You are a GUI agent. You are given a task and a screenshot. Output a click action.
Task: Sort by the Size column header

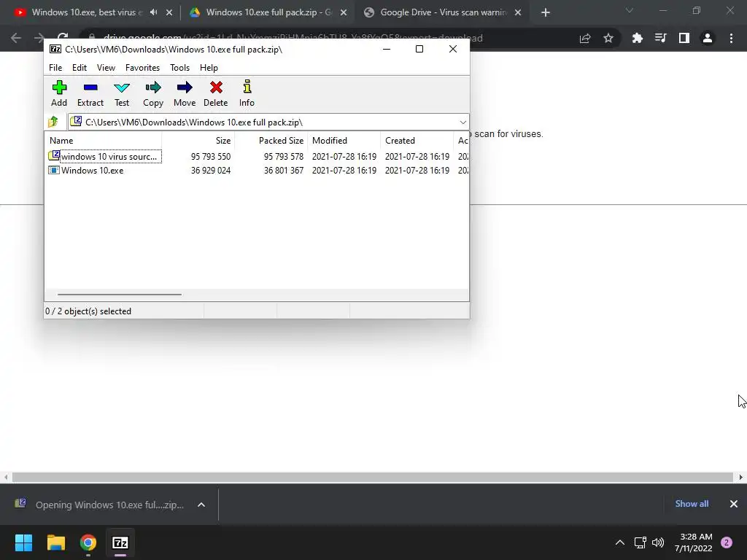198,141
